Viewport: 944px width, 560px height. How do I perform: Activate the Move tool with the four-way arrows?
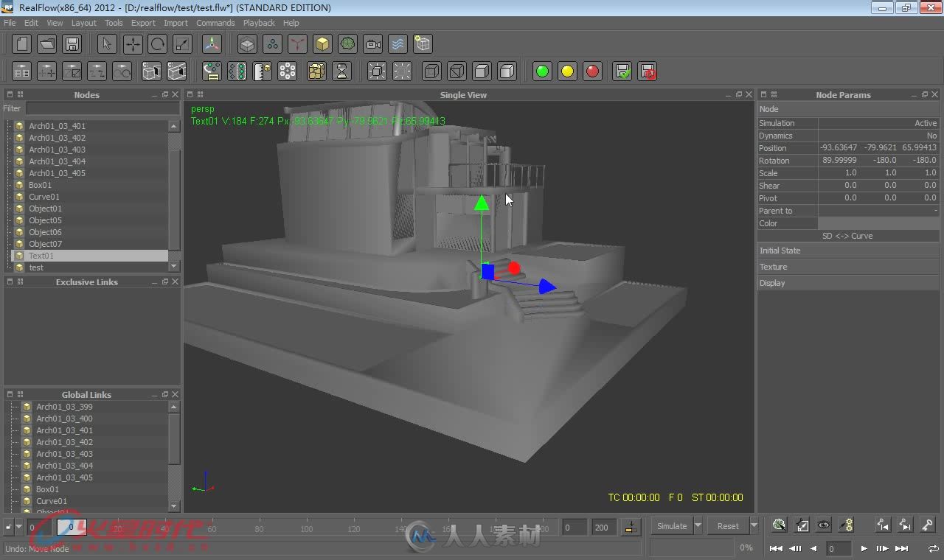[133, 44]
